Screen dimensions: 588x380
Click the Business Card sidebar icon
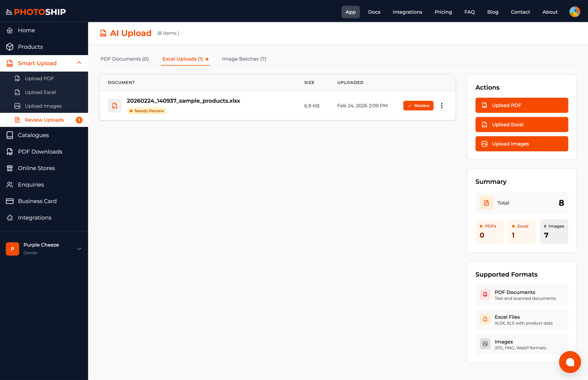(x=10, y=201)
